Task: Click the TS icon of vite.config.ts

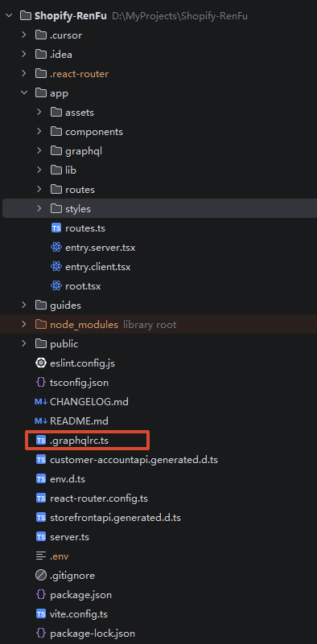Action: pyautogui.click(x=41, y=614)
